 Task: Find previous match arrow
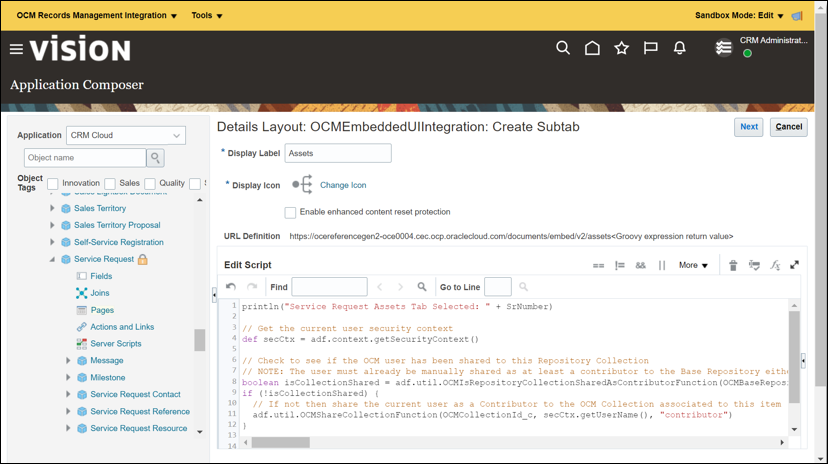tap(379, 287)
